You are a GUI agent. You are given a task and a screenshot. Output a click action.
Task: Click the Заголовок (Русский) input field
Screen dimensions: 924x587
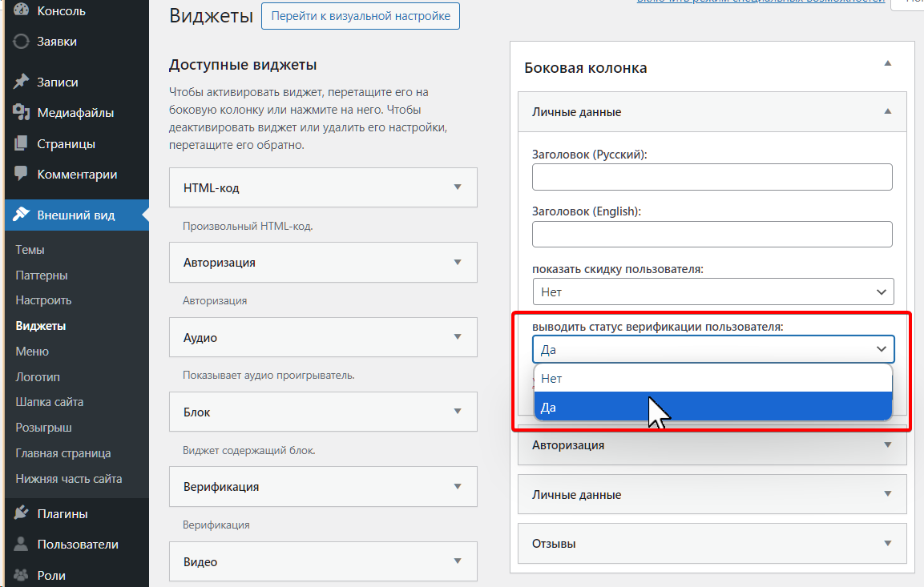(712, 177)
